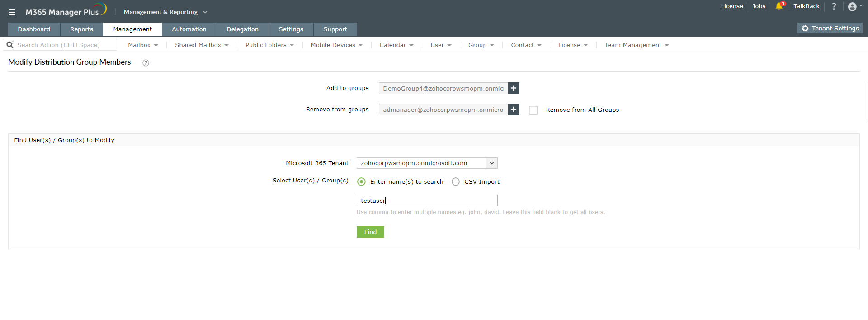Click the name search field containing testuser
Screen dimensions: 868x320
427,201
